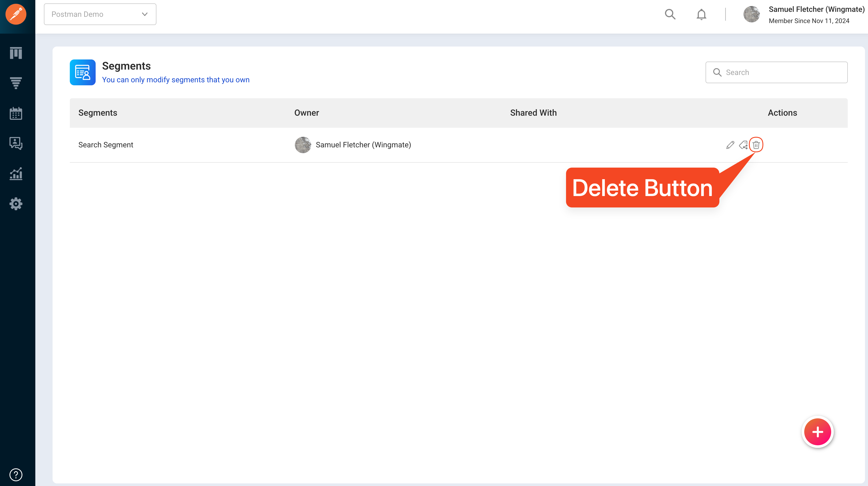Open the notifications bell
The height and width of the screenshot is (486, 868).
pyautogui.click(x=701, y=14)
